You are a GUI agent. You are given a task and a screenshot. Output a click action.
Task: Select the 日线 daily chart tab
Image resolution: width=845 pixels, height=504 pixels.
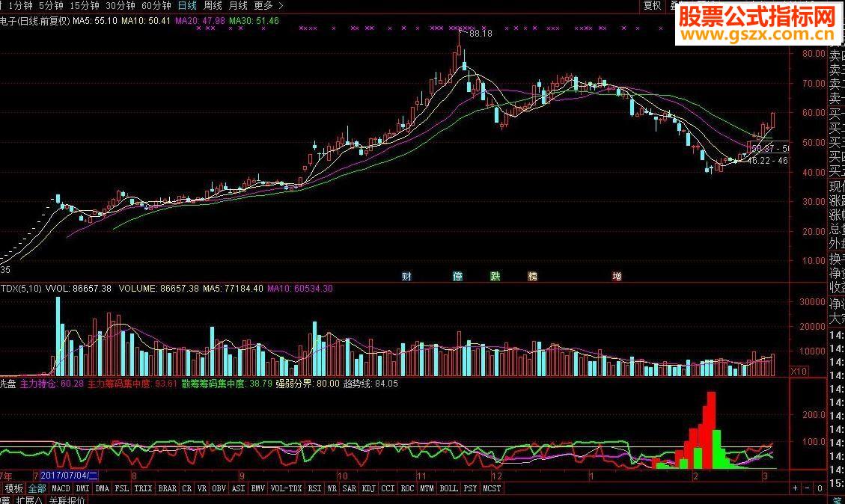(x=188, y=6)
